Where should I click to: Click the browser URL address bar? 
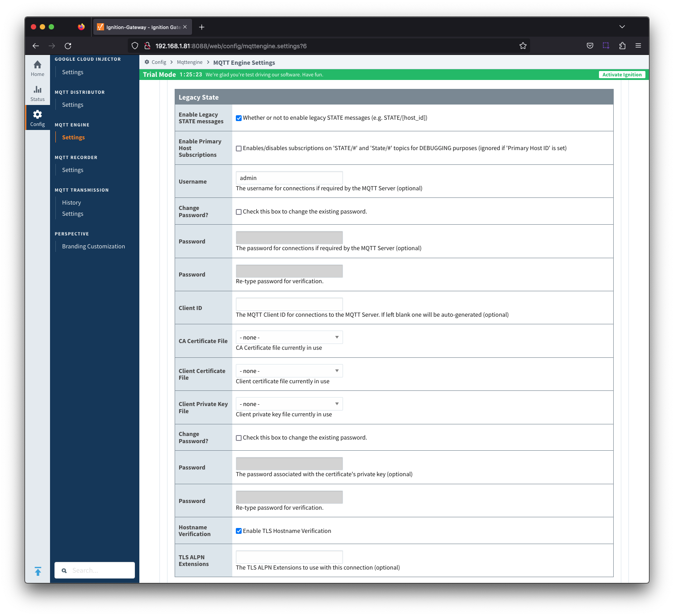328,46
